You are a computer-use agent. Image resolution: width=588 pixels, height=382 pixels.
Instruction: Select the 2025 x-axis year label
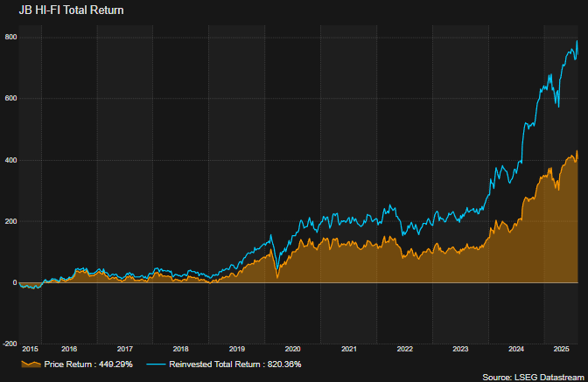pyautogui.click(x=561, y=348)
